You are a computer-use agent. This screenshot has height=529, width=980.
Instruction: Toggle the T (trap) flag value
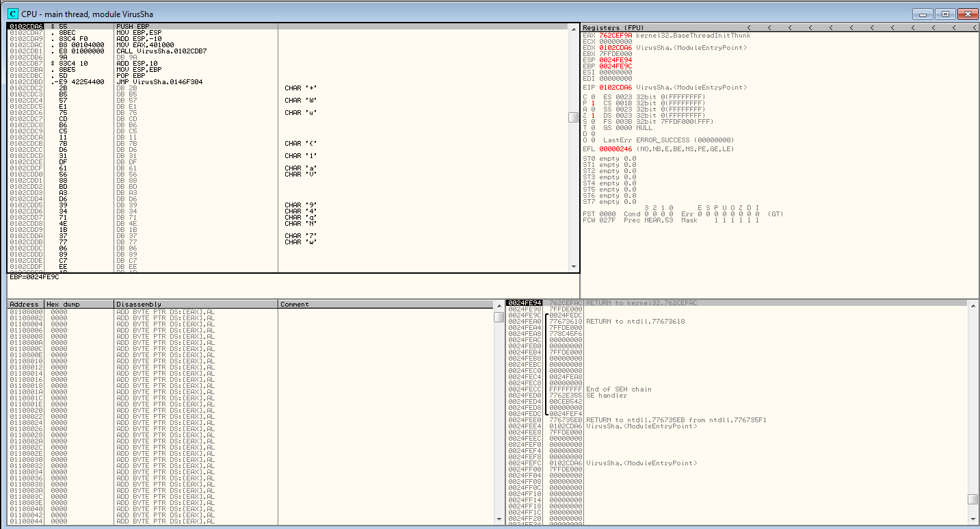[x=593, y=128]
